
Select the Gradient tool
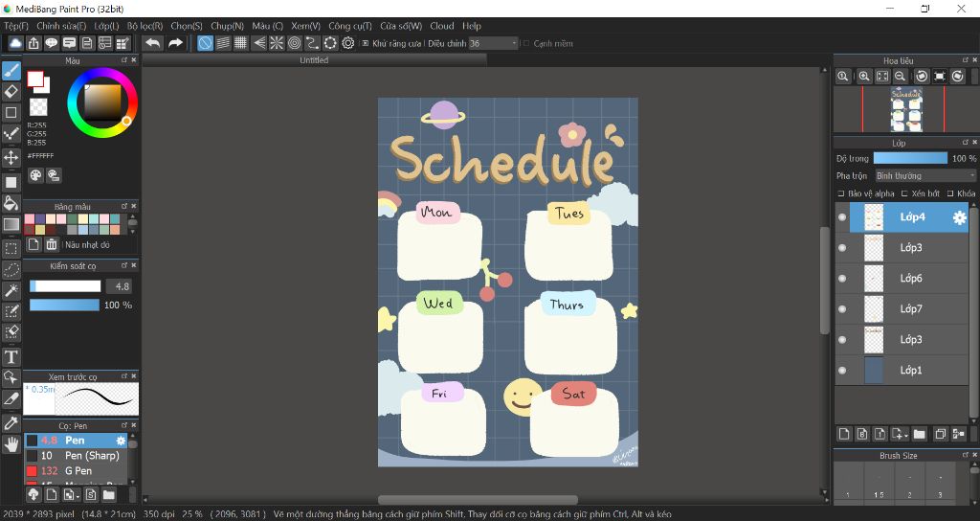(x=11, y=224)
